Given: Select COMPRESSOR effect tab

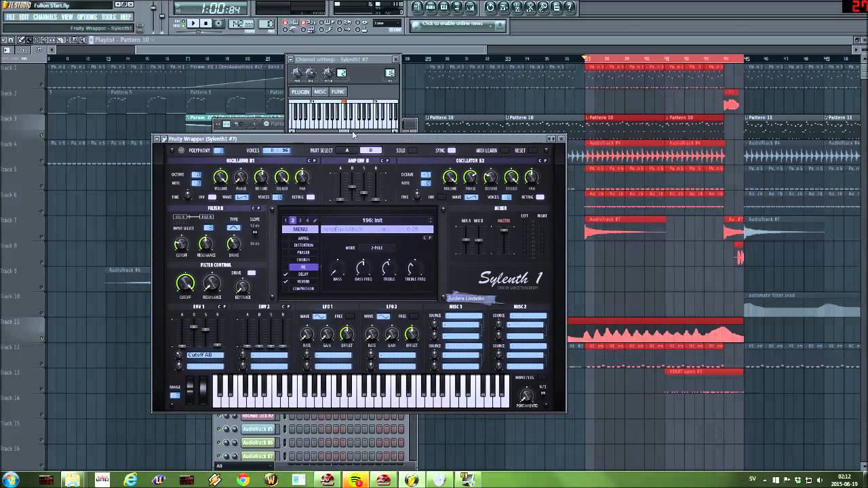Looking at the screenshot, I should (x=303, y=289).
